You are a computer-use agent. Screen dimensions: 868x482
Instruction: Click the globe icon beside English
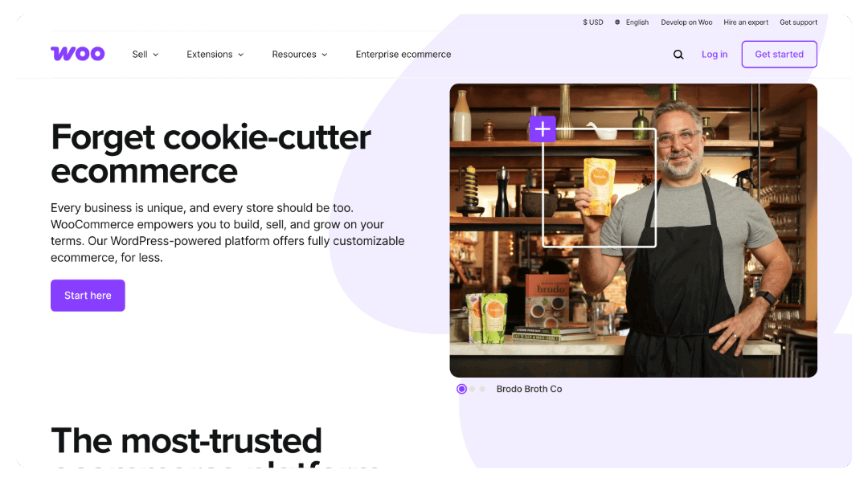617,22
